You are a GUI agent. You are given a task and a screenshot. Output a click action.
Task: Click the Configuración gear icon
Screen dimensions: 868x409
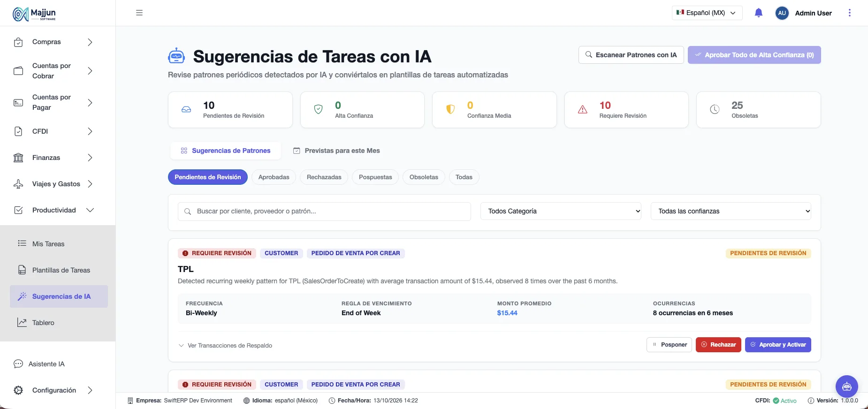coord(18,390)
